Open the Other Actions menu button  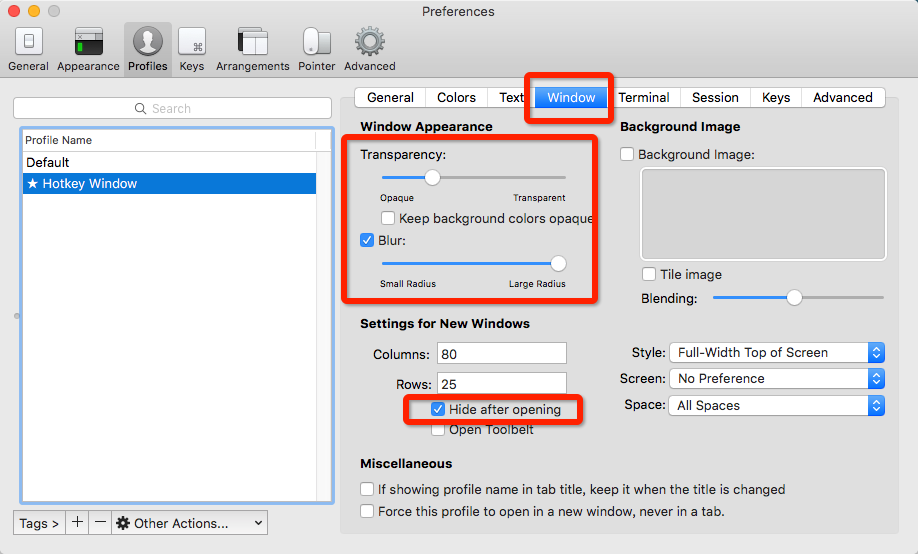(189, 523)
